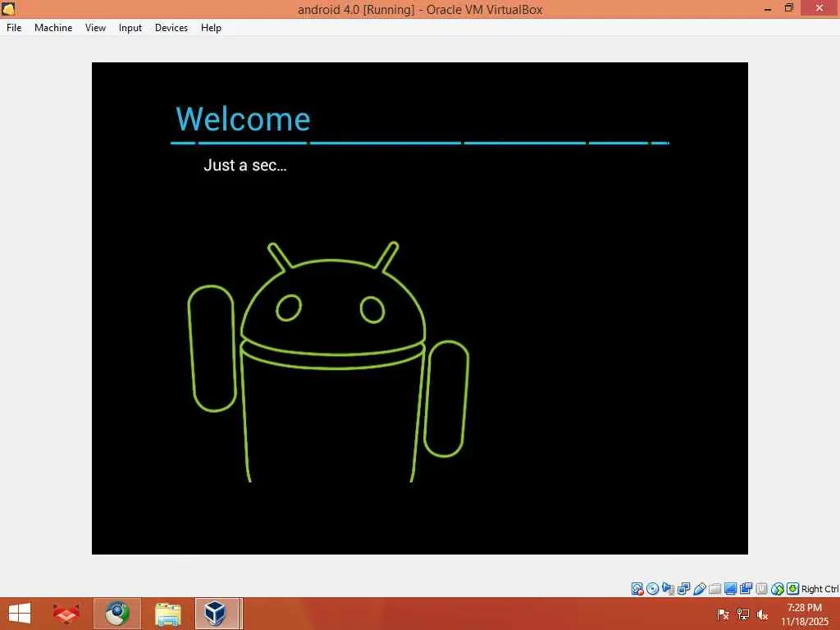
Task: Click the Welcome heading in Android screen
Action: tap(243, 119)
